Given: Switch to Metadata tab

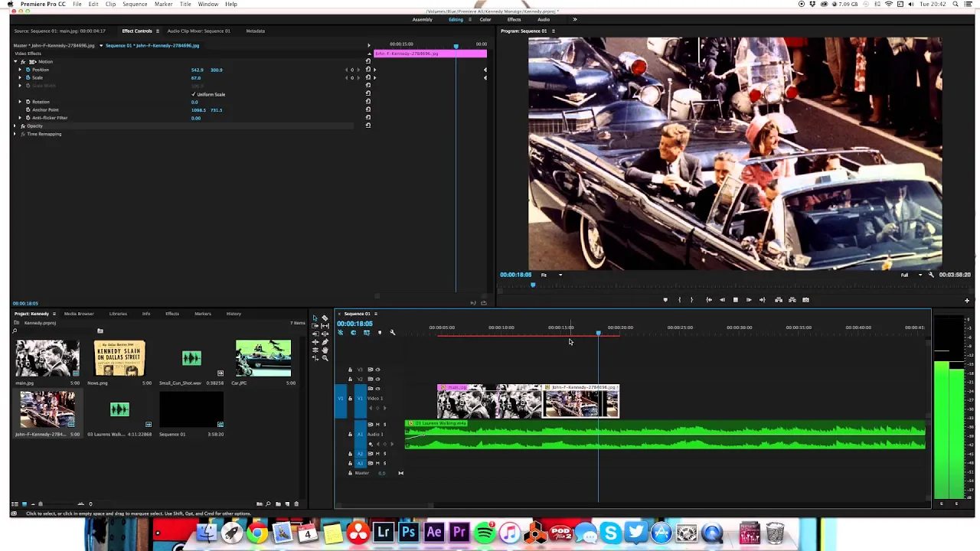Looking at the screenshot, I should point(256,31).
